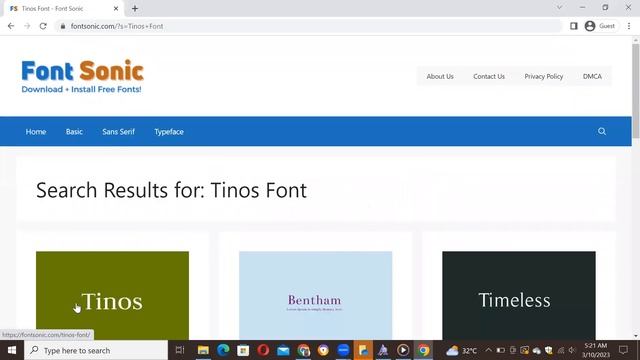
Task: Click the address bar URL
Action: [117, 26]
